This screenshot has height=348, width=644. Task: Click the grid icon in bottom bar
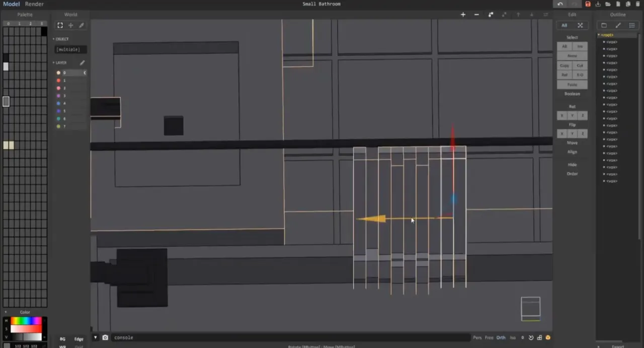point(539,337)
